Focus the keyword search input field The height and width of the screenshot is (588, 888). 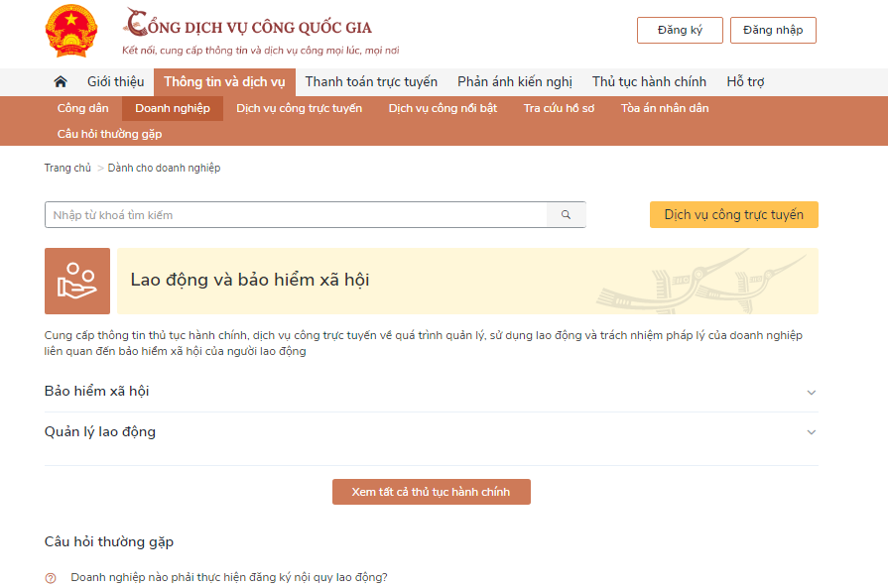(296, 215)
